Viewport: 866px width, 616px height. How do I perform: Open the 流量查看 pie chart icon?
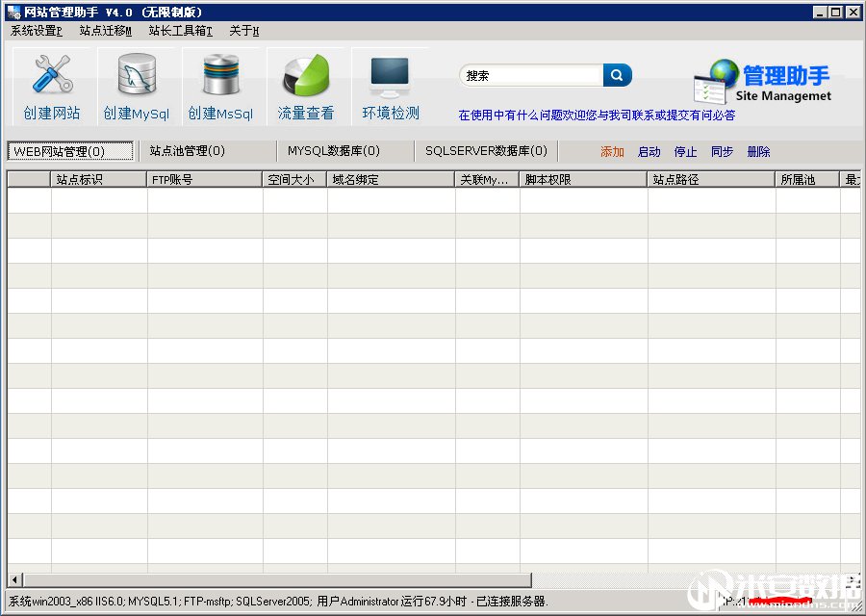click(305, 74)
